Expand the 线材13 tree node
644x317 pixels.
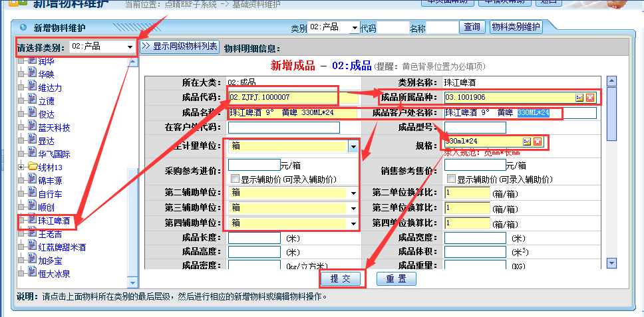click(x=21, y=167)
